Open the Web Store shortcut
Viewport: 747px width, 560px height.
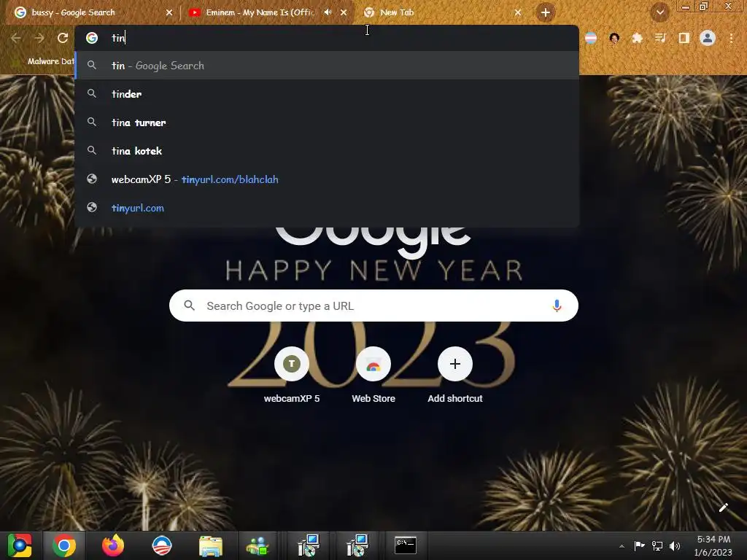click(373, 376)
